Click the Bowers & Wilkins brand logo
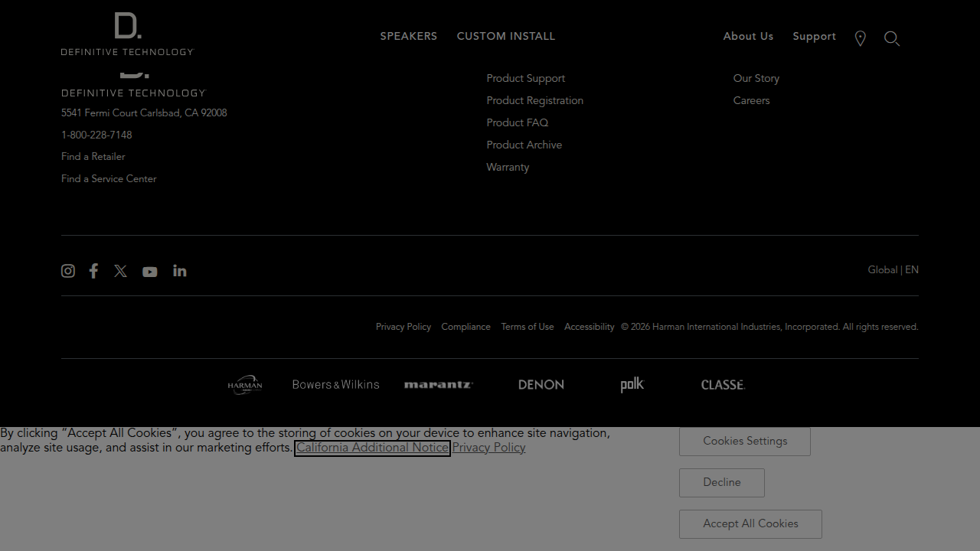980x551 pixels. (335, 384)
